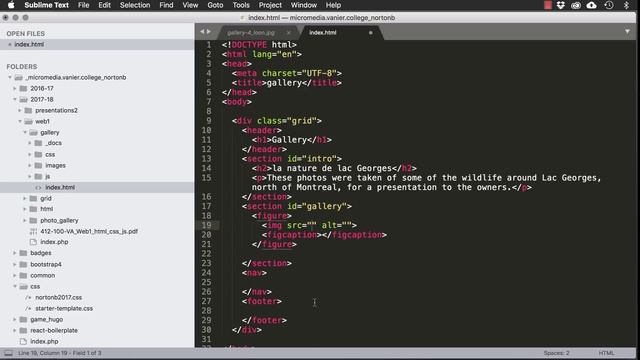
Task: Expand the _docs folder
Action: (x=30, y=143)
